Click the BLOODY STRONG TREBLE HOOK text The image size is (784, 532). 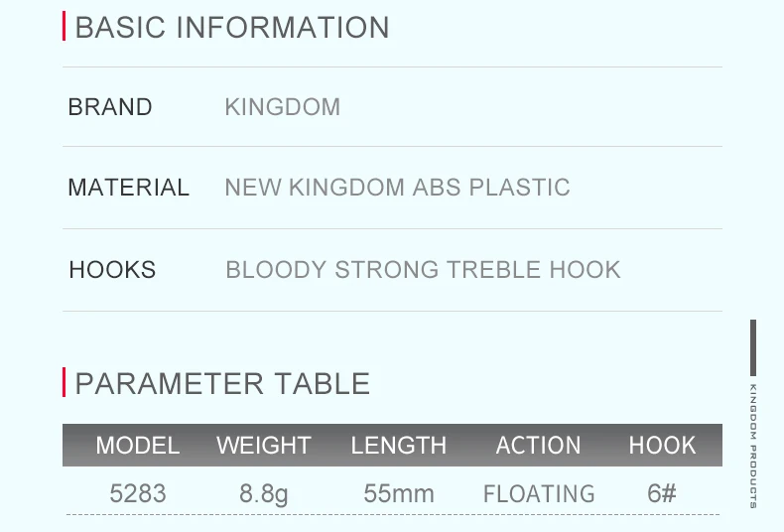[423, 270]
